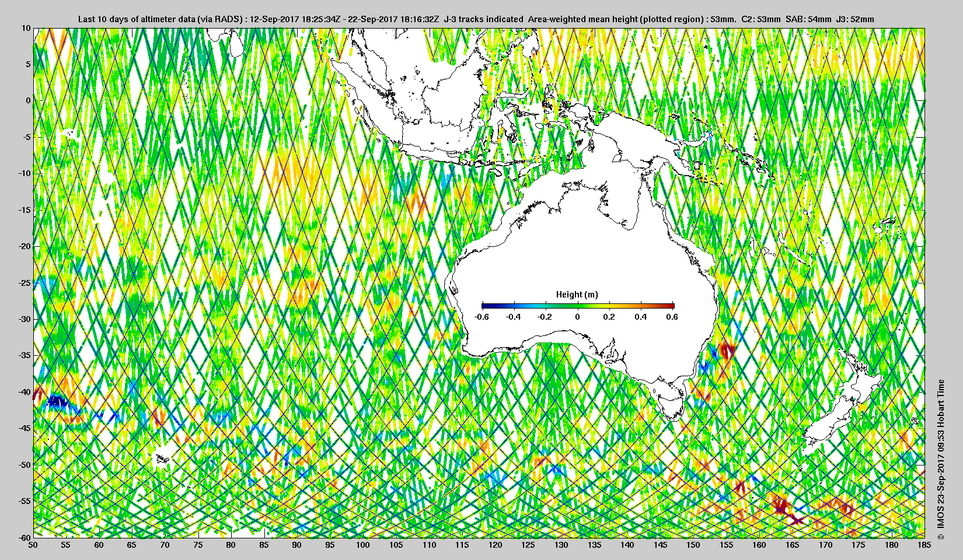Click 'Last 10 days of altimeter data' title

pos(137,19)
